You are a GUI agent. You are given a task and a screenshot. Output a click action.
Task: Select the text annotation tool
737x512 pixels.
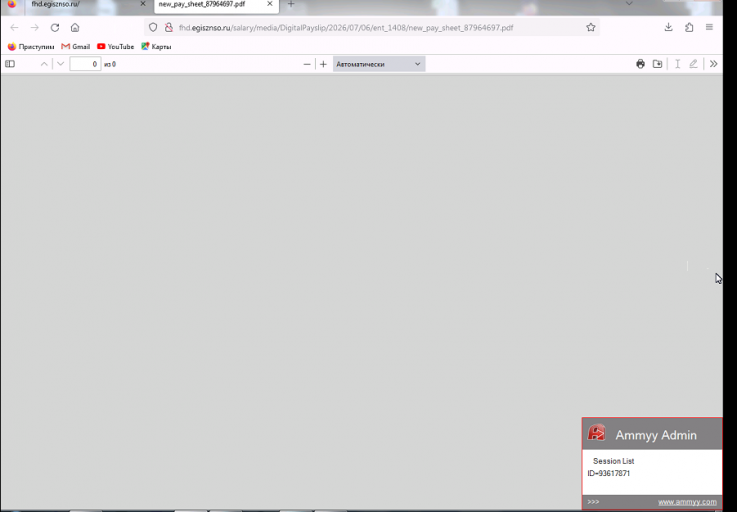coord(677,64)
